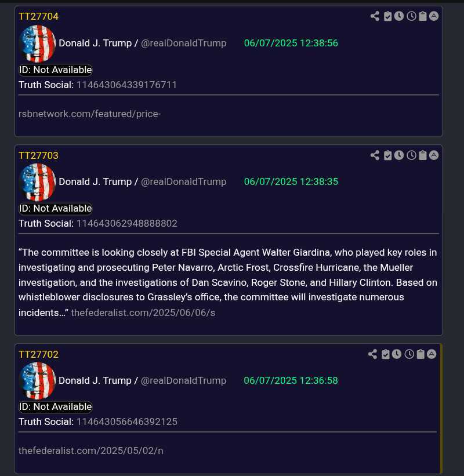Viewport: 464px width, 476px height.
Task: Click the avatar on post TT27704
Action: point(37,43)
